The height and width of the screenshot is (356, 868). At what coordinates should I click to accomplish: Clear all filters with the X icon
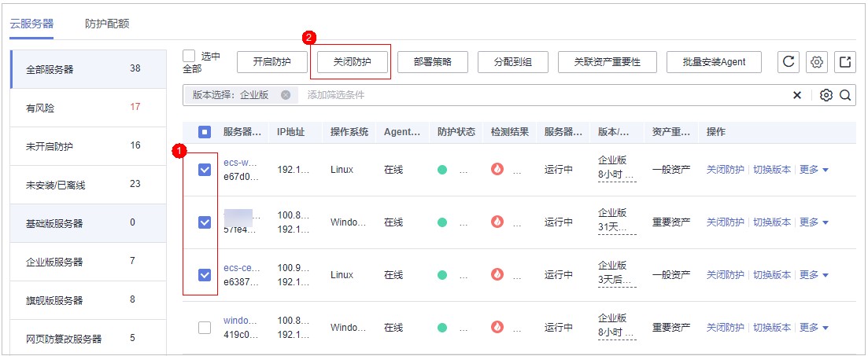[x=796, y=95]
